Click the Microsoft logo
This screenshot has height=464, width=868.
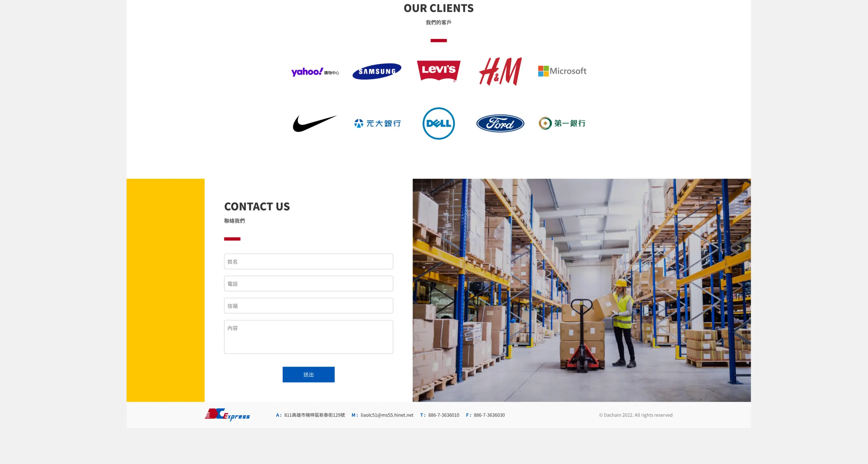(x=562, y=71)
